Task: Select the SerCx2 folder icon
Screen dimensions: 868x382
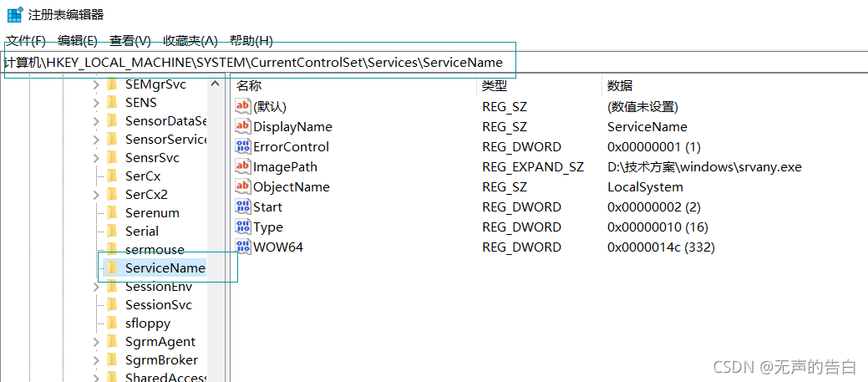Action: pyautogui.click(x=113, y=194)
